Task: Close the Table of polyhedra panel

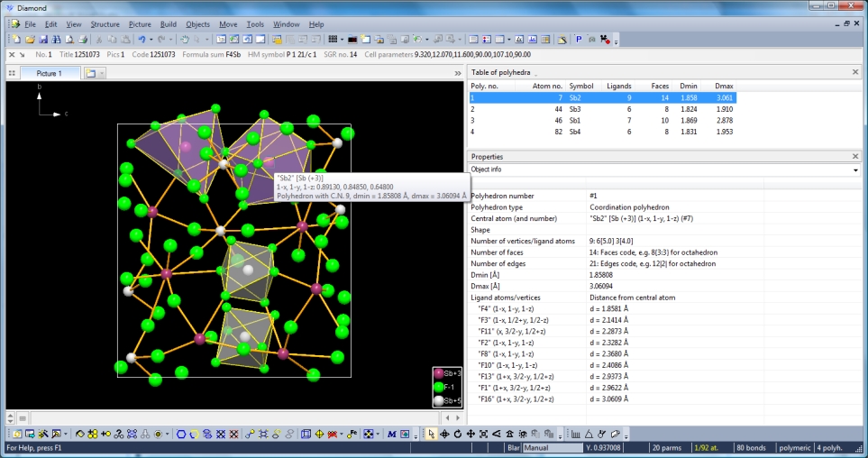Action: [856, 72]
